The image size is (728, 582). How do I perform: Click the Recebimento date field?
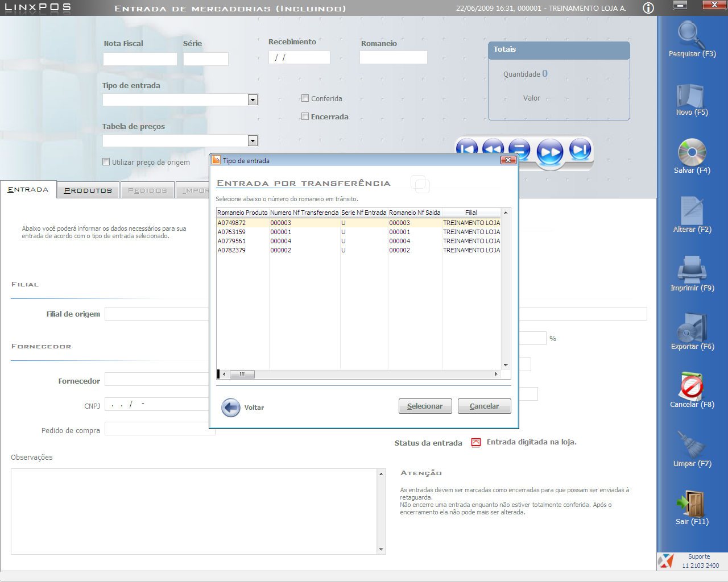tap(299, 57)
